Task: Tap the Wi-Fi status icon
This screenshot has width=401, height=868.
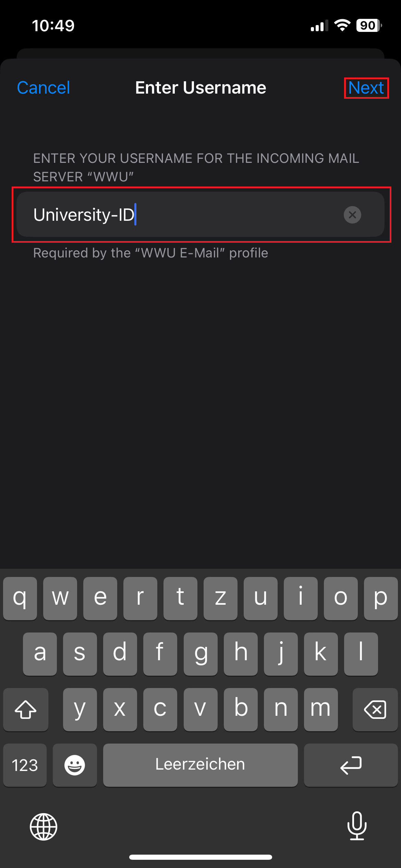Action: pos(342,25)
